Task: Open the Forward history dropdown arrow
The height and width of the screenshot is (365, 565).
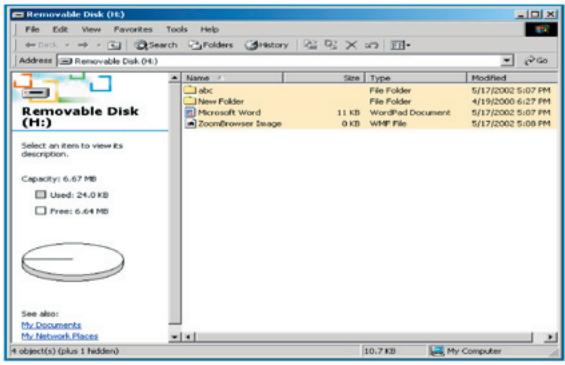Action: (x=98, y=45)
